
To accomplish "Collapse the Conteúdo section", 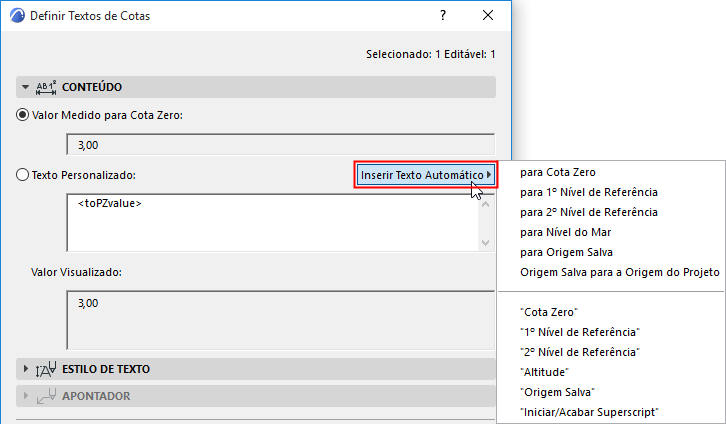I will pyautogui.click(x=26, y=87).
